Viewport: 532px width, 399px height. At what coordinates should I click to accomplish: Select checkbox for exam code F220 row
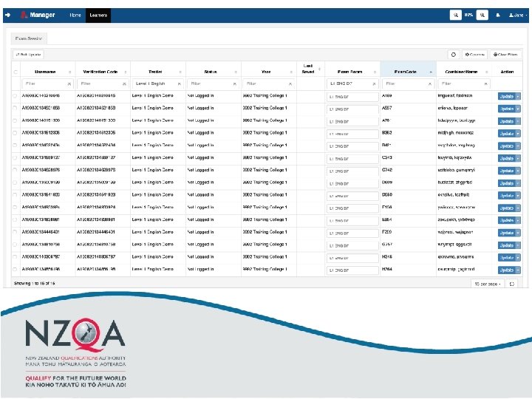(15, 232)
